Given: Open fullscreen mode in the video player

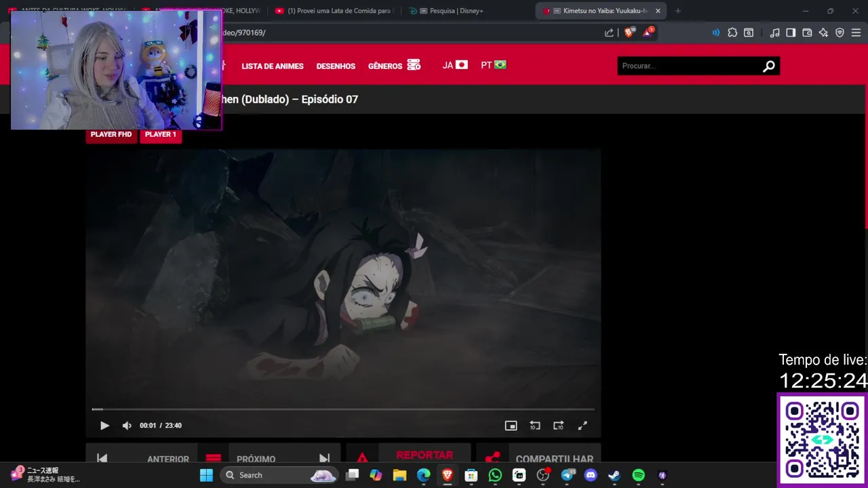Looking at the screenshot, I should (x=583, y=426).
